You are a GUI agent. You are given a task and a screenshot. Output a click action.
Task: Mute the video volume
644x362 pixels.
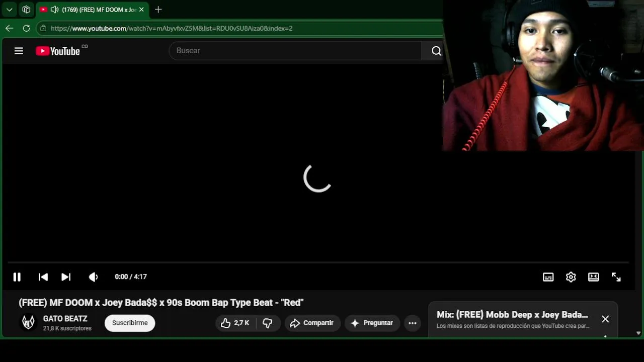click(93, 277)
